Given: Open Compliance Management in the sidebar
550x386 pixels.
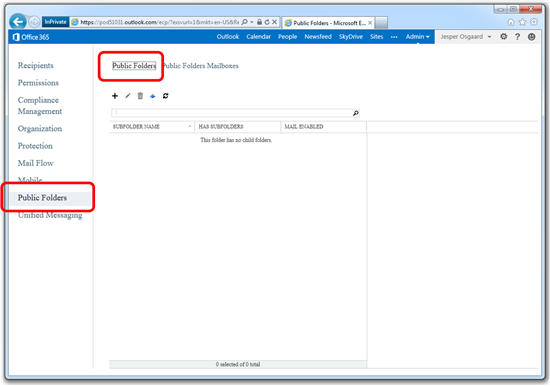Looking at the screenshot, I should (40, 106).
